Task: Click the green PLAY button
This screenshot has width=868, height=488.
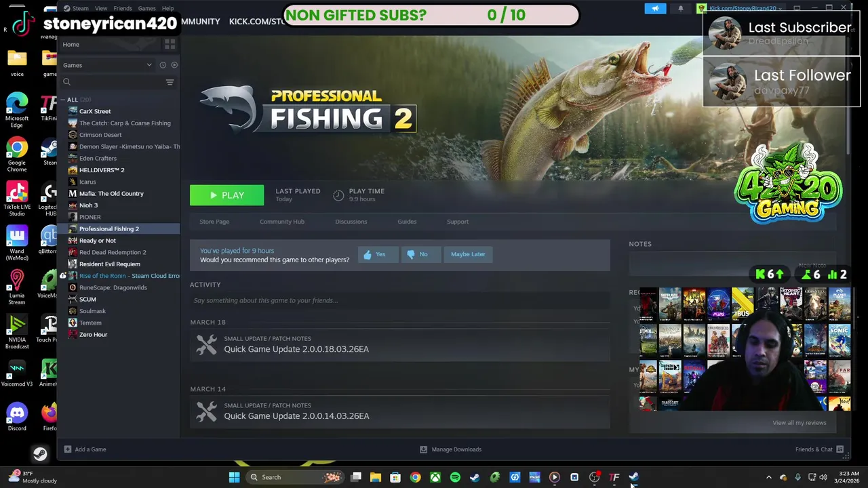Action: 226,195
